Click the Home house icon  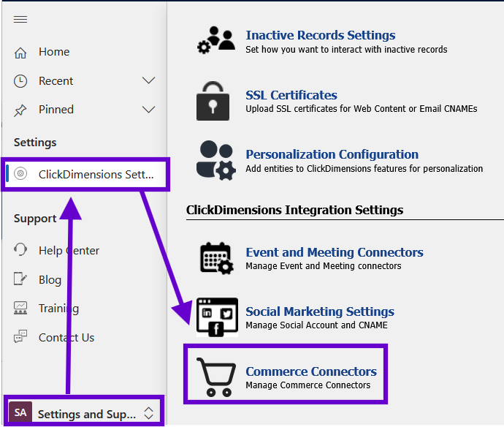[x=20, y=53]
